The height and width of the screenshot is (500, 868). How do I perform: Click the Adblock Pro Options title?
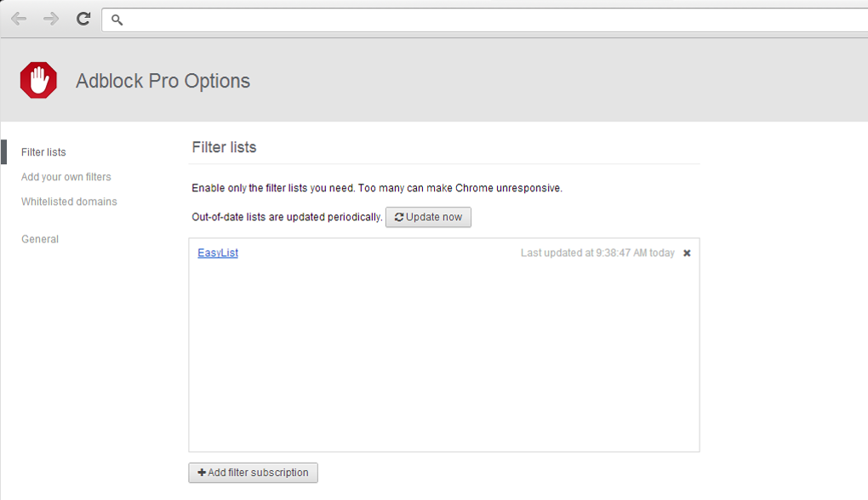[x=163, y=81]
